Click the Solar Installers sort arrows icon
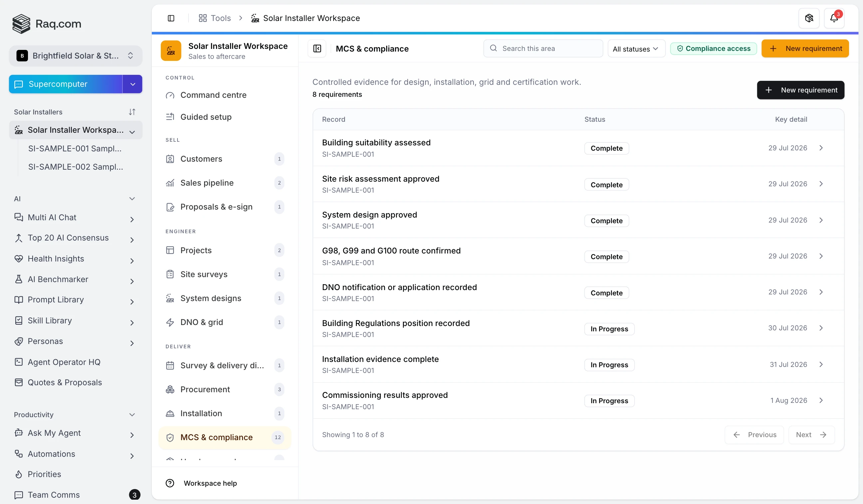863x504 pixels. [132, 112]
